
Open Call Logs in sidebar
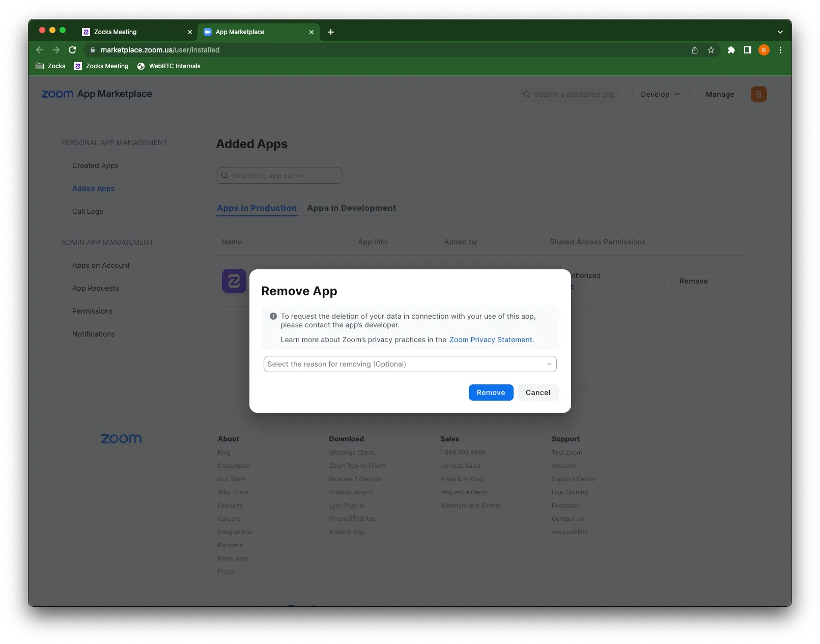pos(88,211)
